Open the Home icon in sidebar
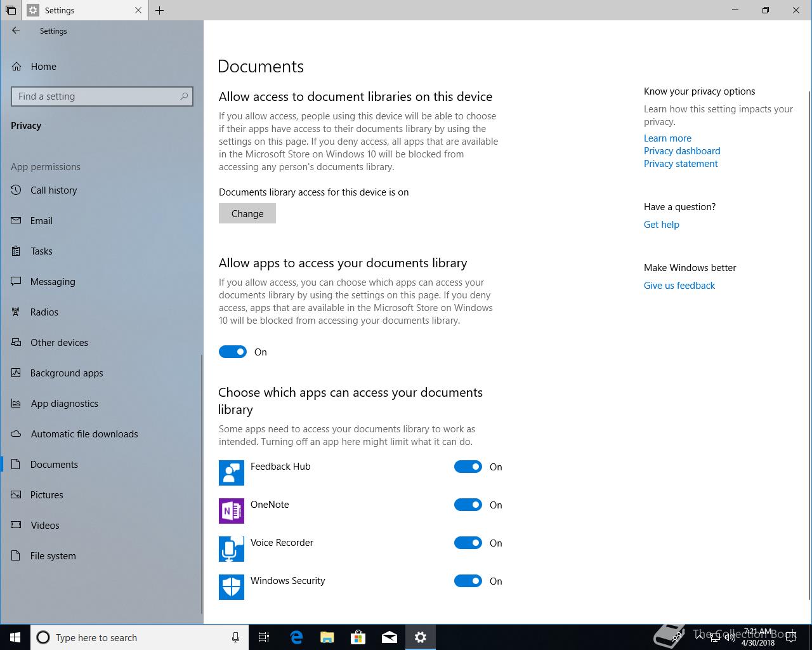The width and height of the screenshot is (812, 650). point(17,66)
